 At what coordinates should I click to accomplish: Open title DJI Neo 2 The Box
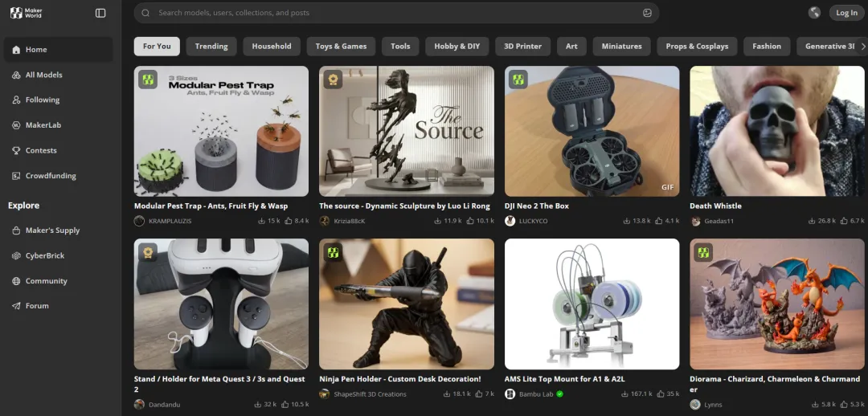click(536, 206)
